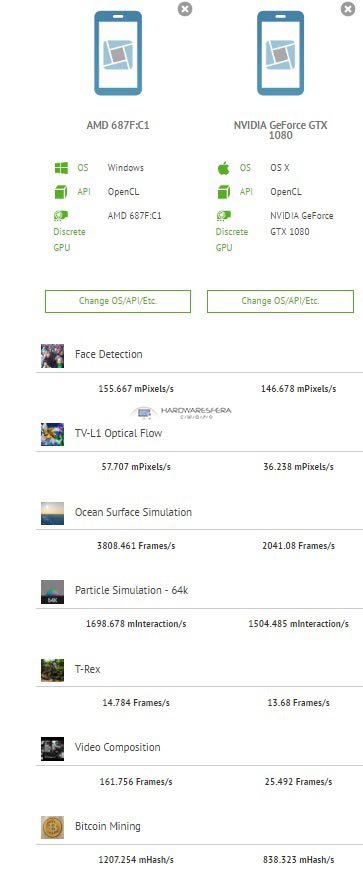Viewport: 363px width, 873px height.
Task: Select the Video Composition test thumbnail
Action: (x=52, y=749)
